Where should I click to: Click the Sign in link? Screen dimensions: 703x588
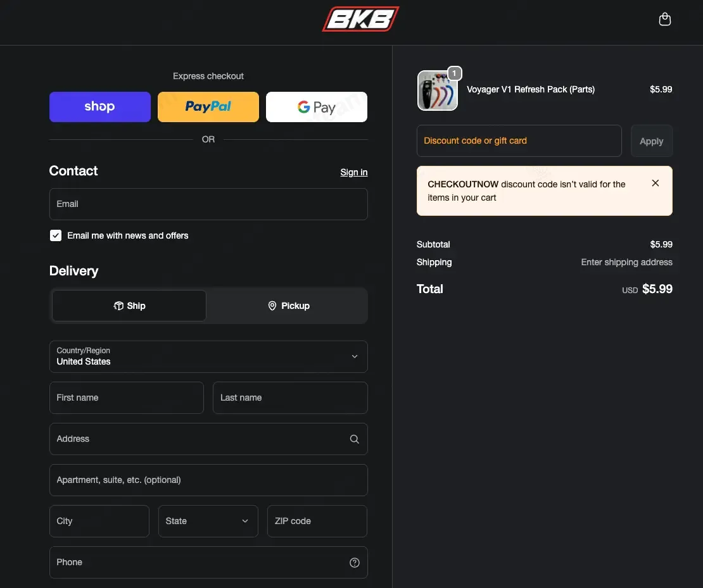(354, 172)
